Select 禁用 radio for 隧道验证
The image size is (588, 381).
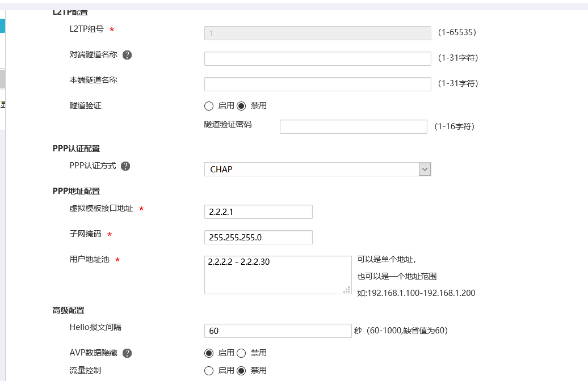click(241, 106)
